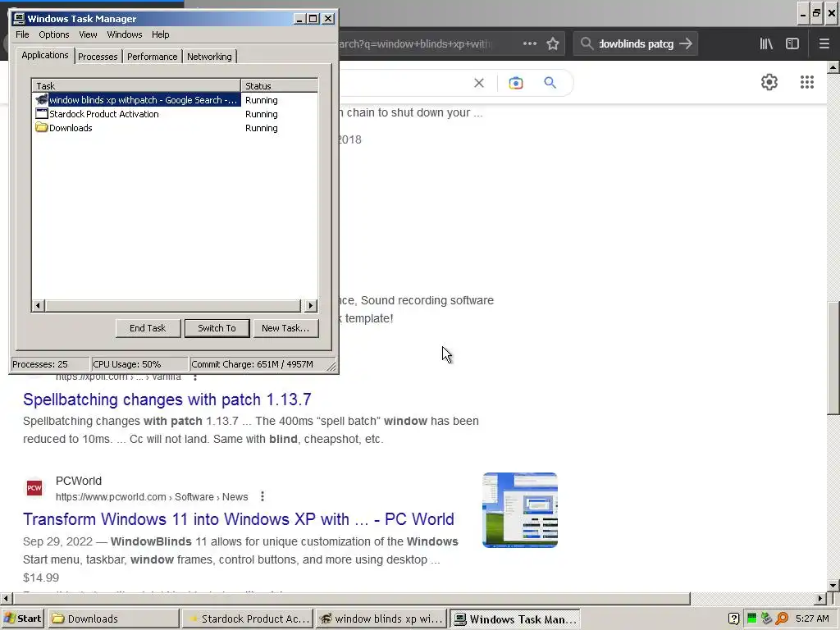The width and height of the screenshot is (840, 630).
Task: Click the Downloads folder icon in task list
Action: point(41,127)
